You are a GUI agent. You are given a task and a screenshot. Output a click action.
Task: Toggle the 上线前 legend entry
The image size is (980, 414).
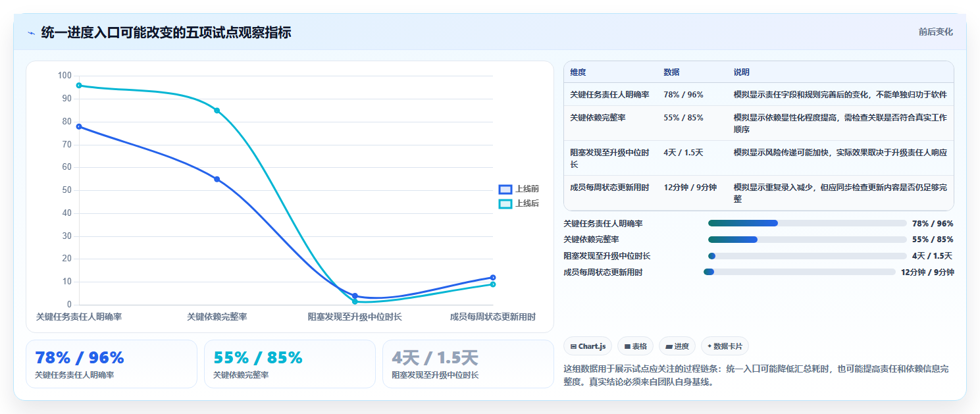tap(519, 190)
